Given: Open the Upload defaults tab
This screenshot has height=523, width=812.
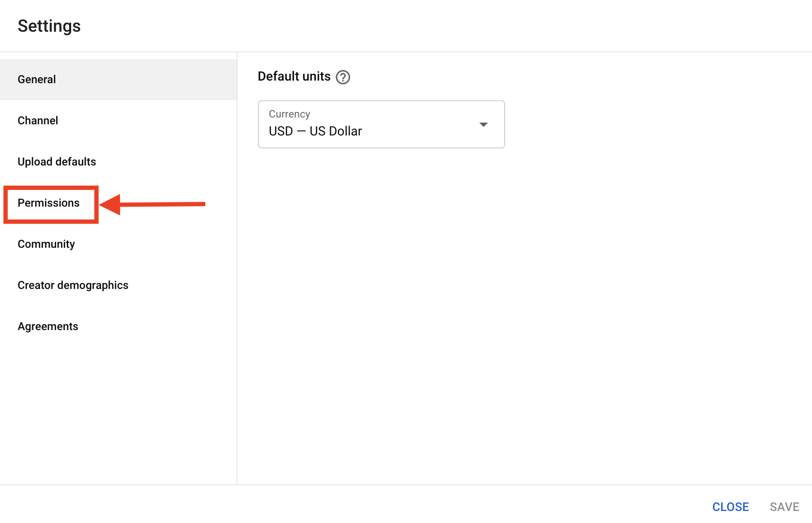Looking at the screenshot, I should pos(118,162).
